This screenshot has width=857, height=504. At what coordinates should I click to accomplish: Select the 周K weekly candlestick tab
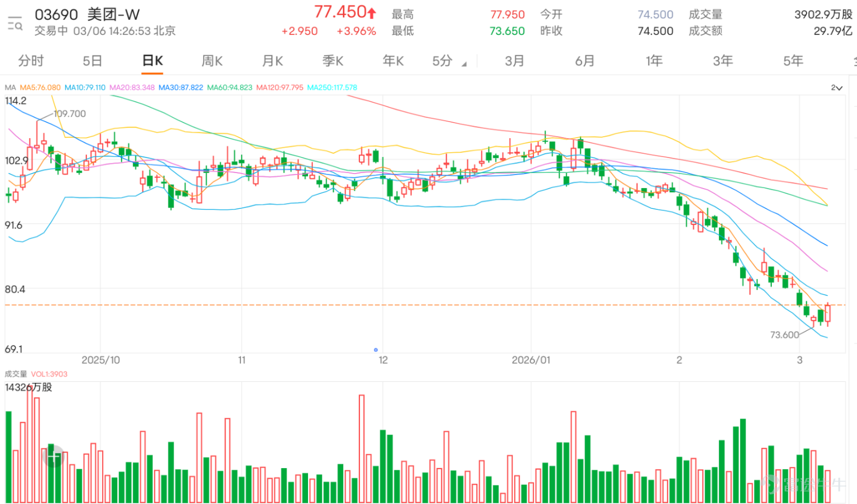(x=212, y=61)
